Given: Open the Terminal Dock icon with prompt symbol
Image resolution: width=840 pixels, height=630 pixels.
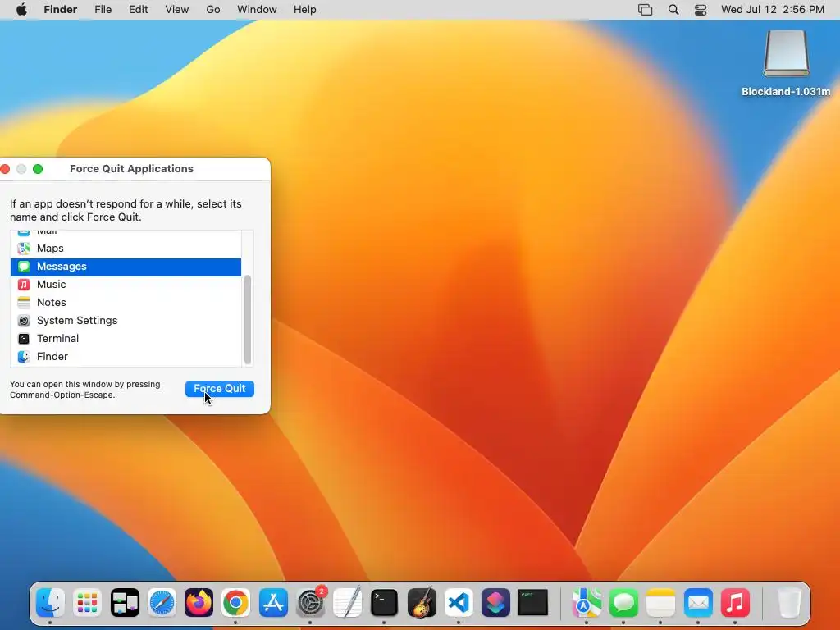Looking at the screenshot, I should 384,603.
